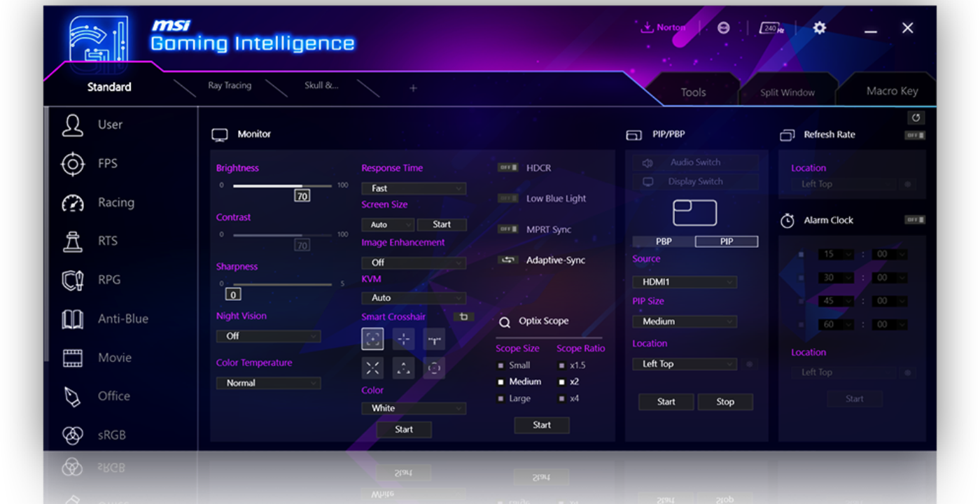
Task: Select the PIP mode button
Action: (x=727, y=241)
